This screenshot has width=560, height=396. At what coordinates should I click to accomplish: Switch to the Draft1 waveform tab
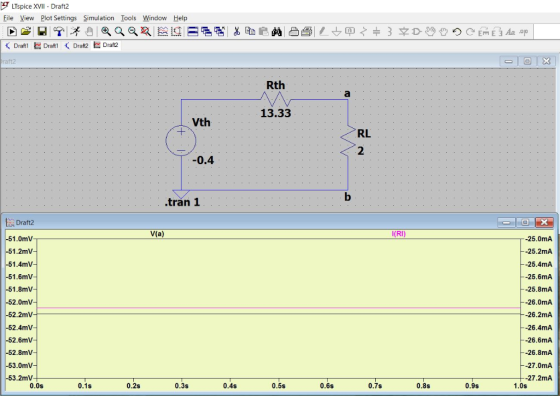pos(46,45)
